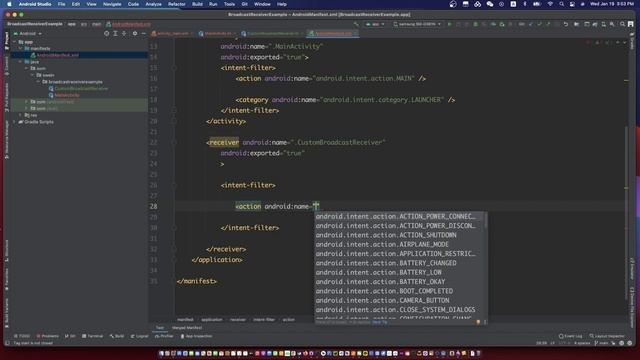Click the Wi-Fi icon in macOS menu bar

(x=550, y=4)
